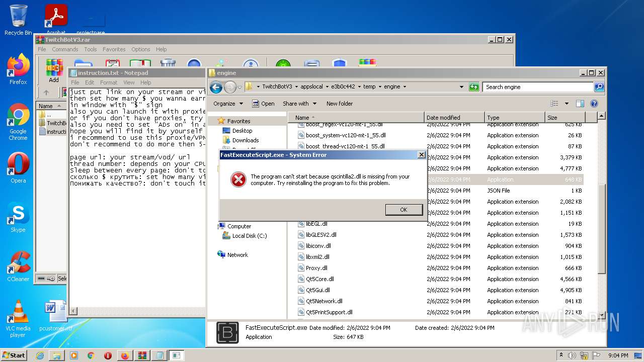Open the Share with dropdown

[299, 104]
